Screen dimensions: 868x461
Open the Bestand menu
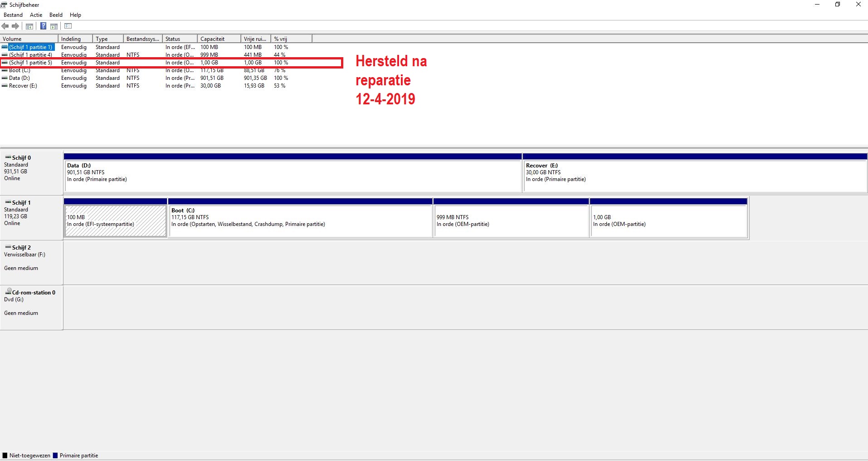point(13,15)
